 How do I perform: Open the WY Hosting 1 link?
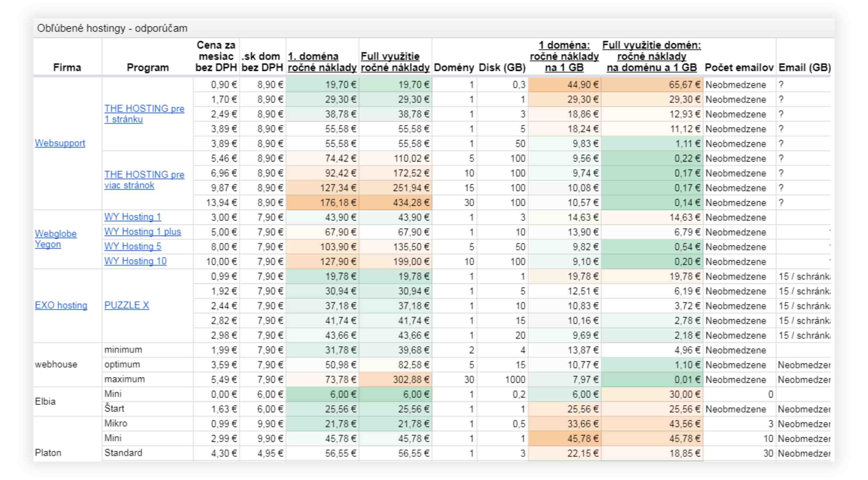(x=133, y=217)
